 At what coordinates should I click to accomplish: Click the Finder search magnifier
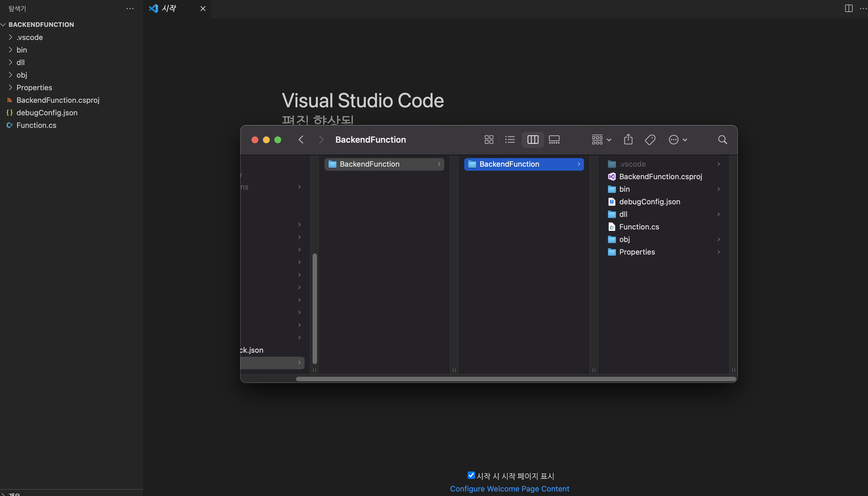(x=722, y=140)
